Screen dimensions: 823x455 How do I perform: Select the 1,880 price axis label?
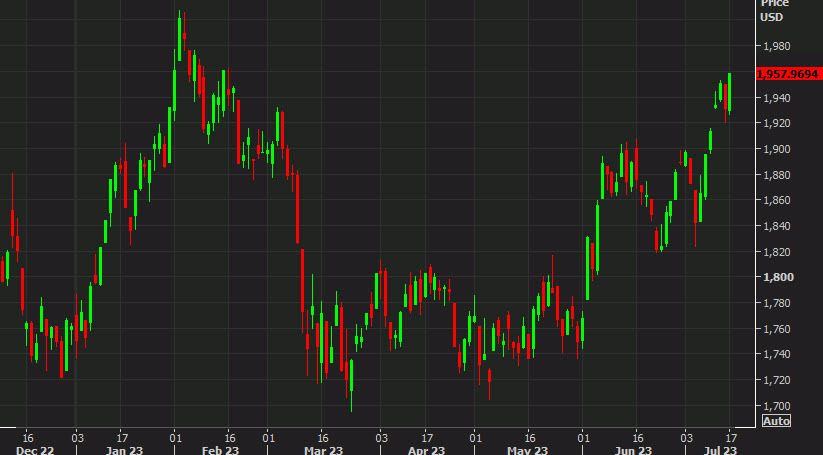click(x=776, y=175)
